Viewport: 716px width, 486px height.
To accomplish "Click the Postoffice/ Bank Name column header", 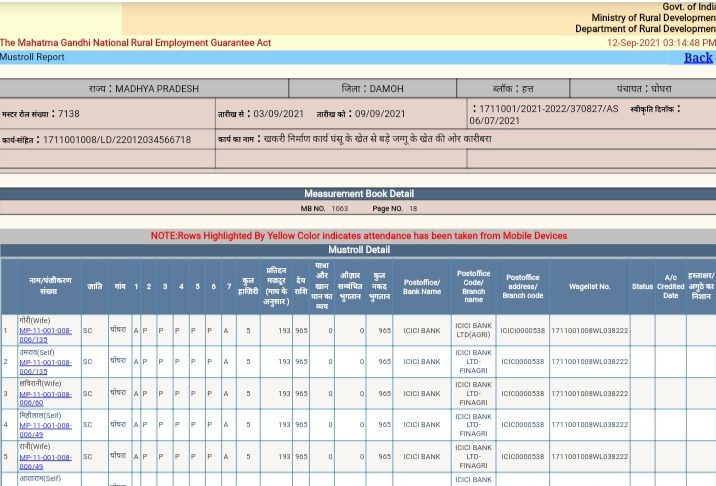I will click(421, 287).
